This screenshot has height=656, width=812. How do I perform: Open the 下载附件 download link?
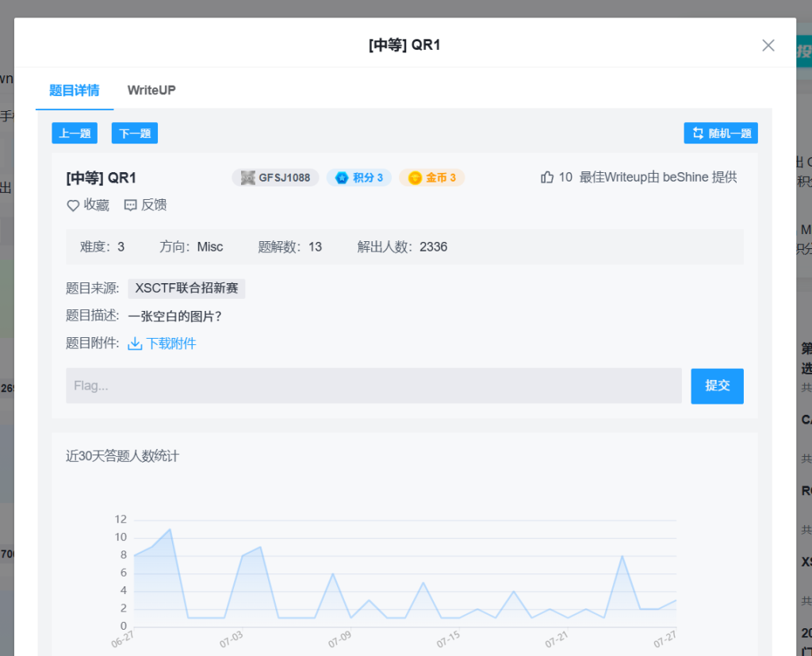coord(170,343)
